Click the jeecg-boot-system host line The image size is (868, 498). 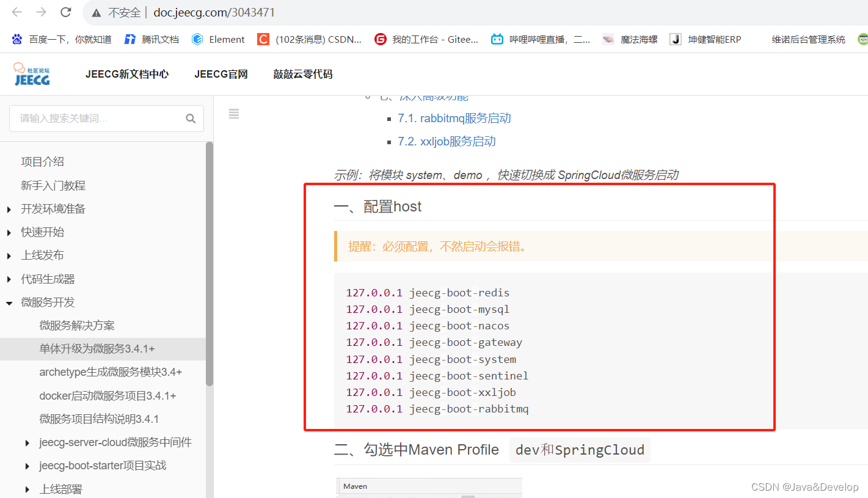pyautogui.click(x=431, y=359)
